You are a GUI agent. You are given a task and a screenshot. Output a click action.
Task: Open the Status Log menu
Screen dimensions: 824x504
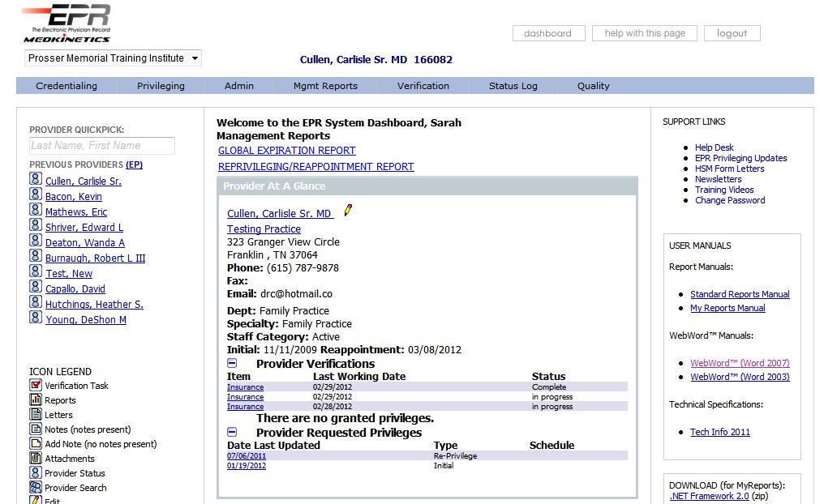[513, 86]
